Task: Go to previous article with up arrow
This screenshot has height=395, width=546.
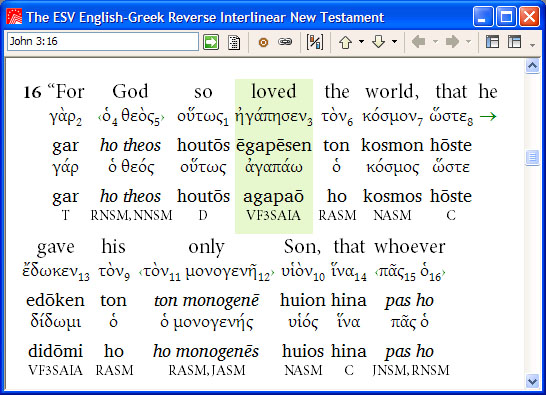Action: tap(345, 42)
